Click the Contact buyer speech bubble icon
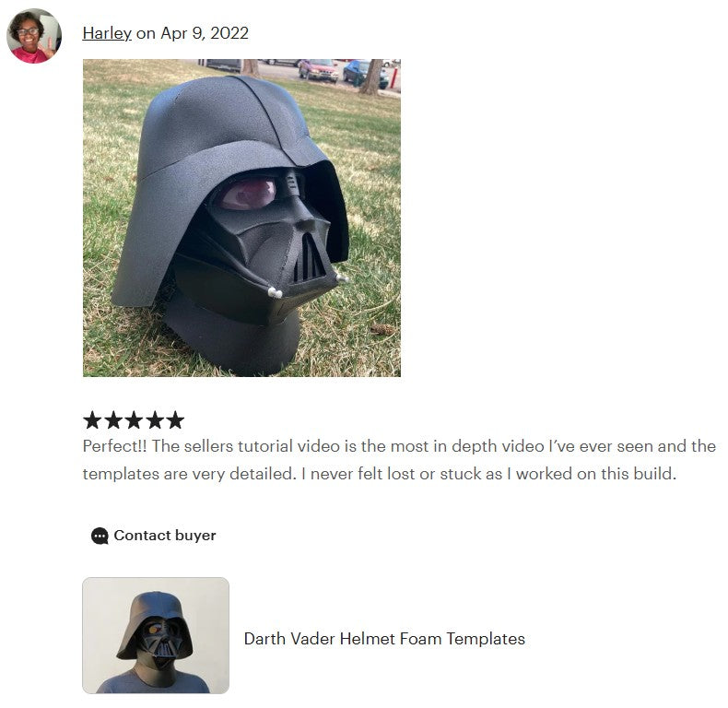 coord(100,536)
